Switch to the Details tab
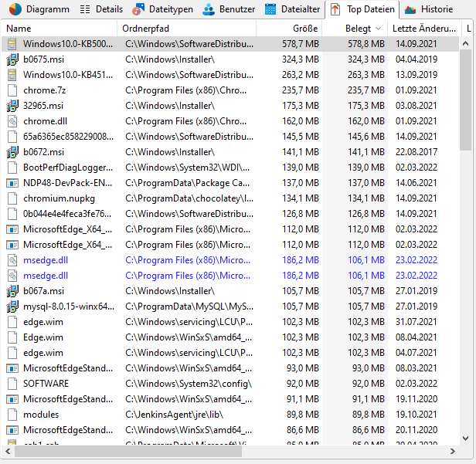The width and height of the screenshot is (476, 464). (x=101, y=9)
